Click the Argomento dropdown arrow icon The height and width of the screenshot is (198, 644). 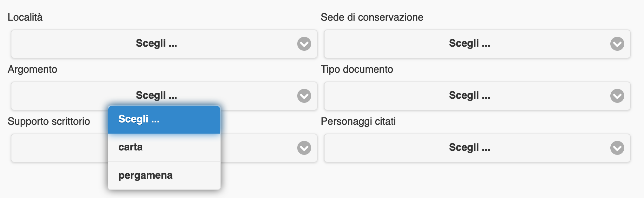point(304,96)
